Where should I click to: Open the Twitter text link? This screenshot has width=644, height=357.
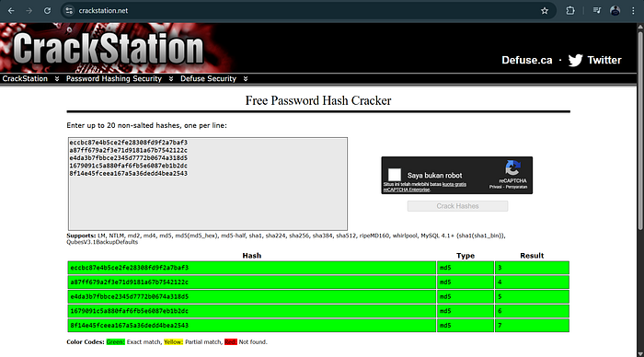[604, 61]
